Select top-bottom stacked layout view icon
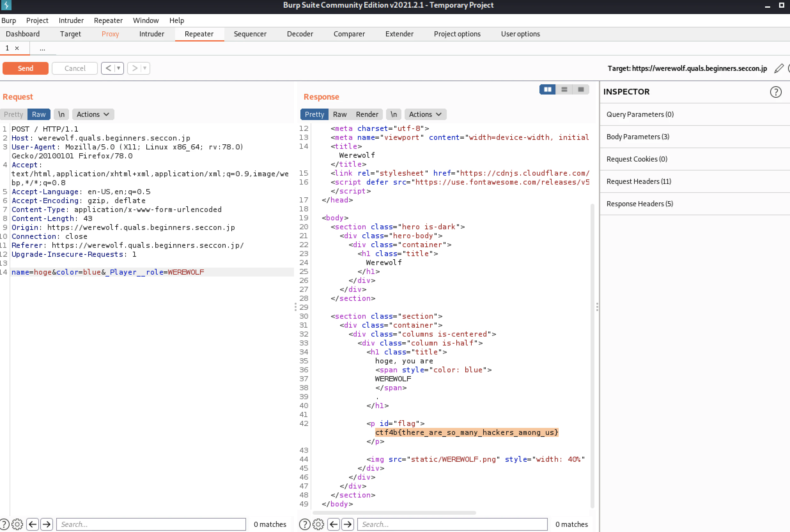This screenshot has width=790, height=532. tap(564, 89)
